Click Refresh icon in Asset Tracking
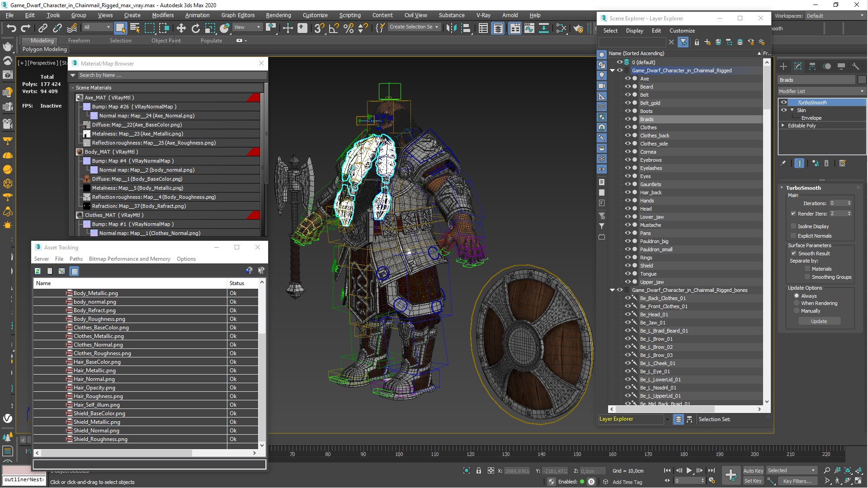The width and height of the screenshot is (868, 488). (x=38, y=271)
